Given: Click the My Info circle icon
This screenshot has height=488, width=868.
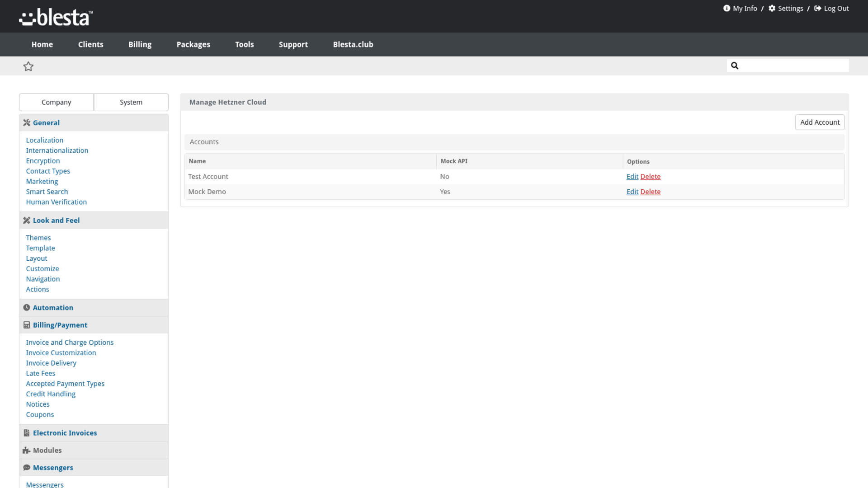Looking at the screenshot, I should [x=726, y=8].
